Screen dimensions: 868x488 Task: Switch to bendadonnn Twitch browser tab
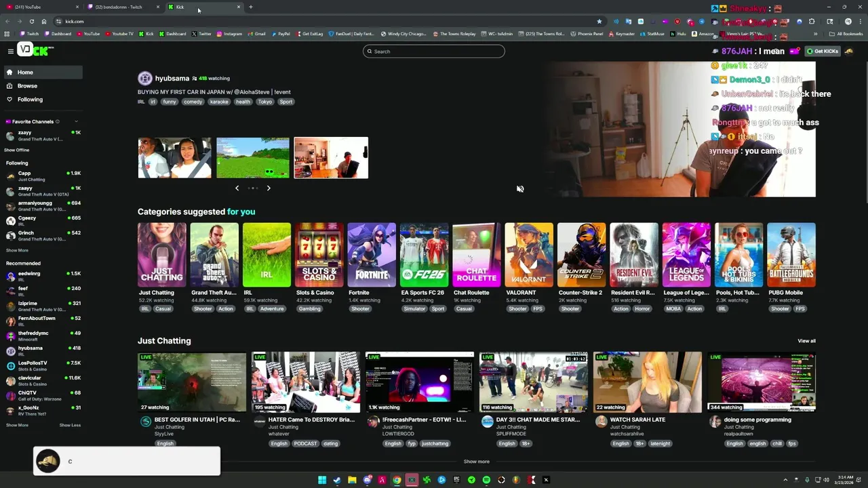(x=122, y=7)
